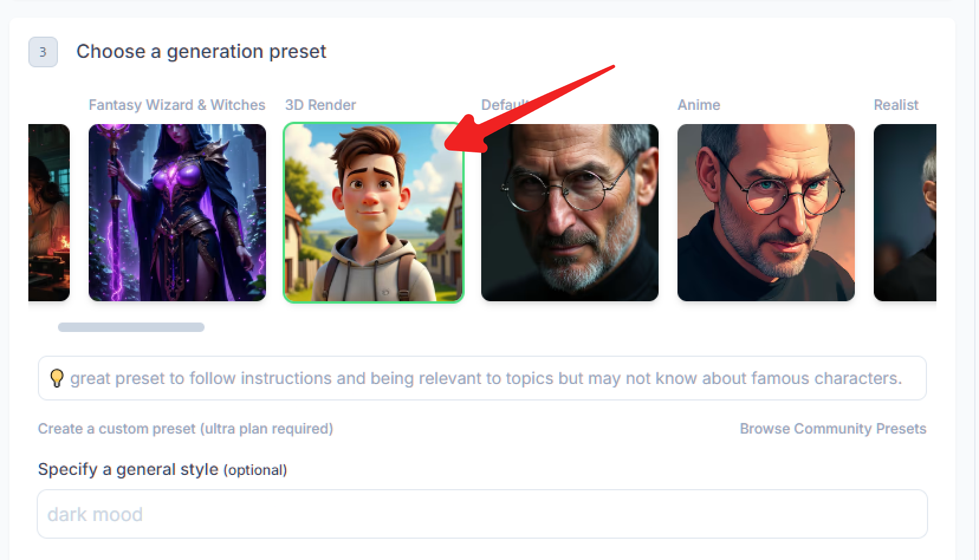Select the Default preset with Steve Jobs photo
The image size is (979, 560).
[x=569, y=213]
